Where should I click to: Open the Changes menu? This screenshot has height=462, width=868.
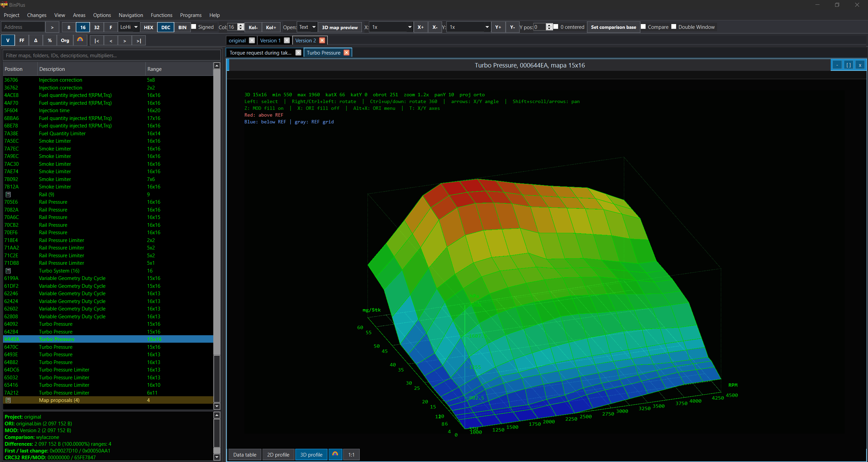(x=37, y=15)
